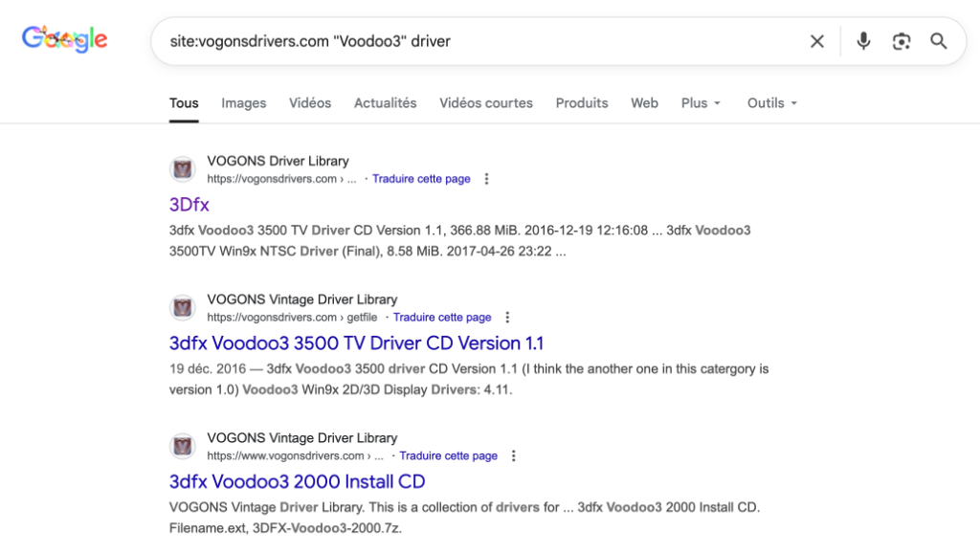Switch to the Images tab
980x553 pixels.
click(x=243, y=103)
